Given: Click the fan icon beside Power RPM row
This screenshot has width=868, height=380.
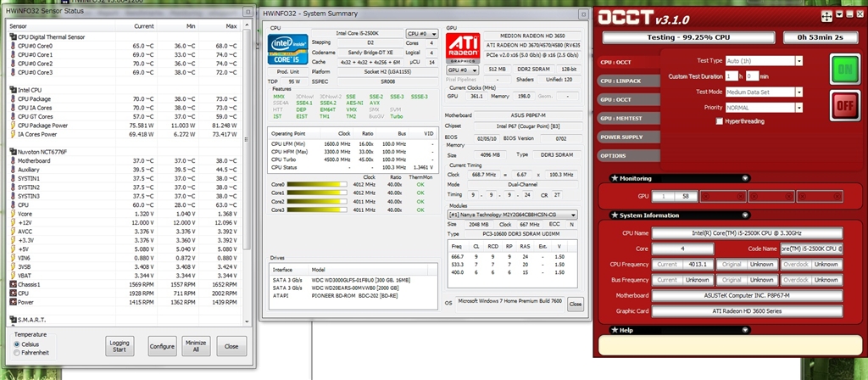Looking at the screenshot, I should tap(14, 302).
